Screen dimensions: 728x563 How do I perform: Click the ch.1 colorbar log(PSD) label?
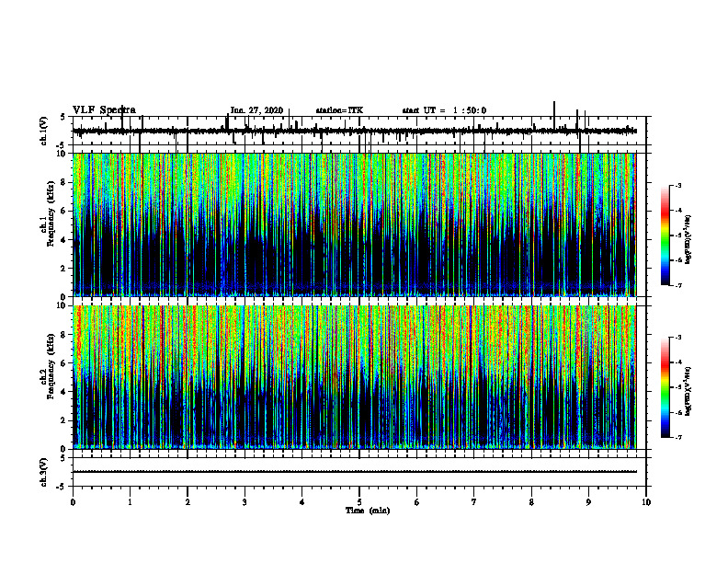click(688, 240)
